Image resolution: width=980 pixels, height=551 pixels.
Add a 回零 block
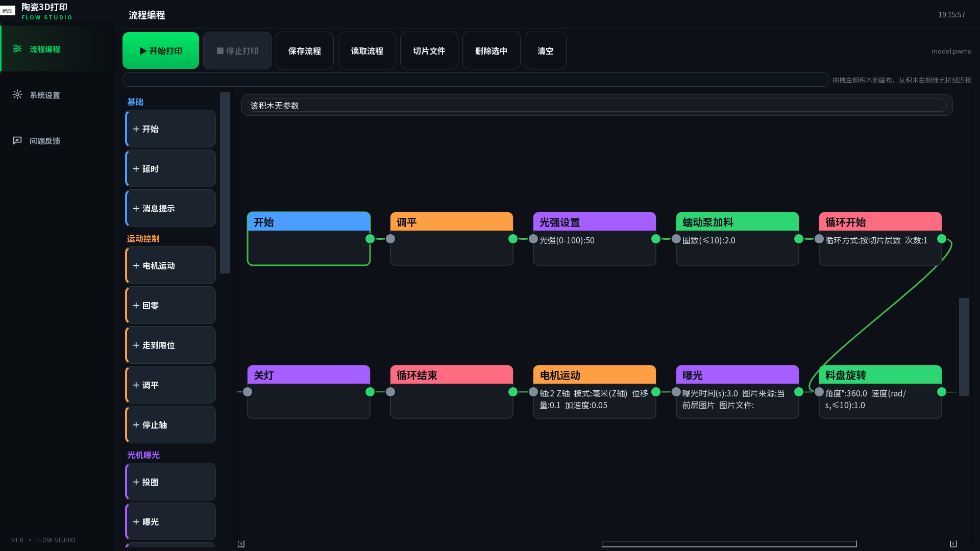[x=170, y=305]
